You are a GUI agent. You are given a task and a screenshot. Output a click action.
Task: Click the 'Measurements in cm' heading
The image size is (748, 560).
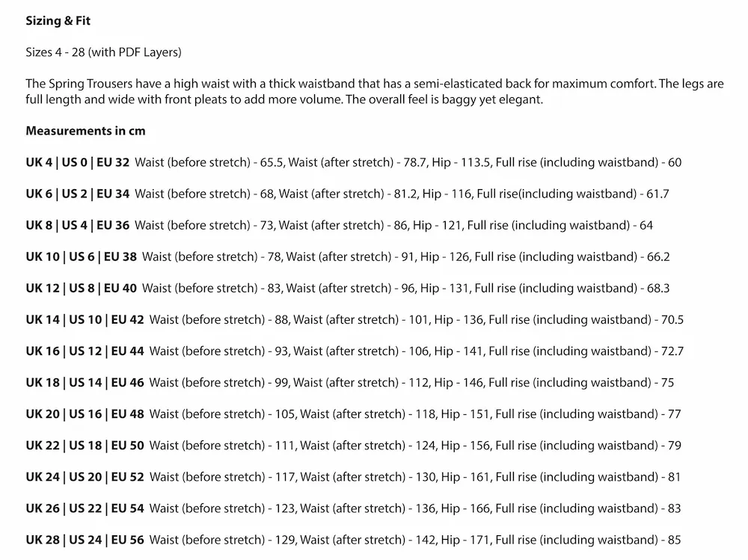[x=85, y=131]
